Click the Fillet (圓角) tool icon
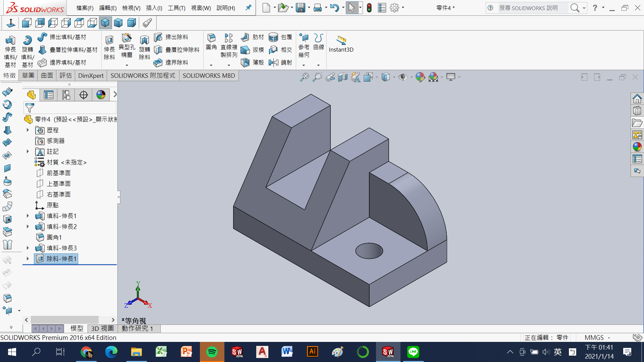 [x=211, y=38]
